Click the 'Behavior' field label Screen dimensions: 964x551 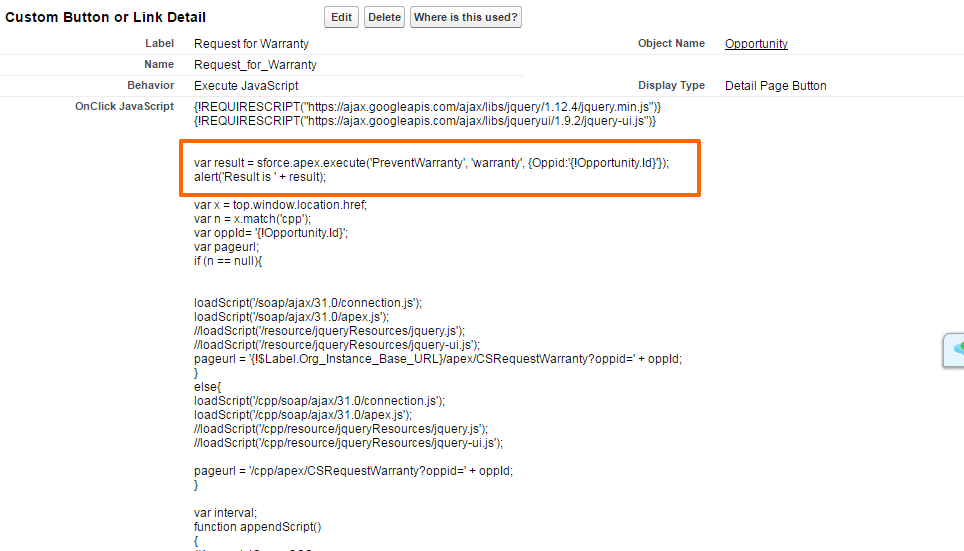coord(151,85)
